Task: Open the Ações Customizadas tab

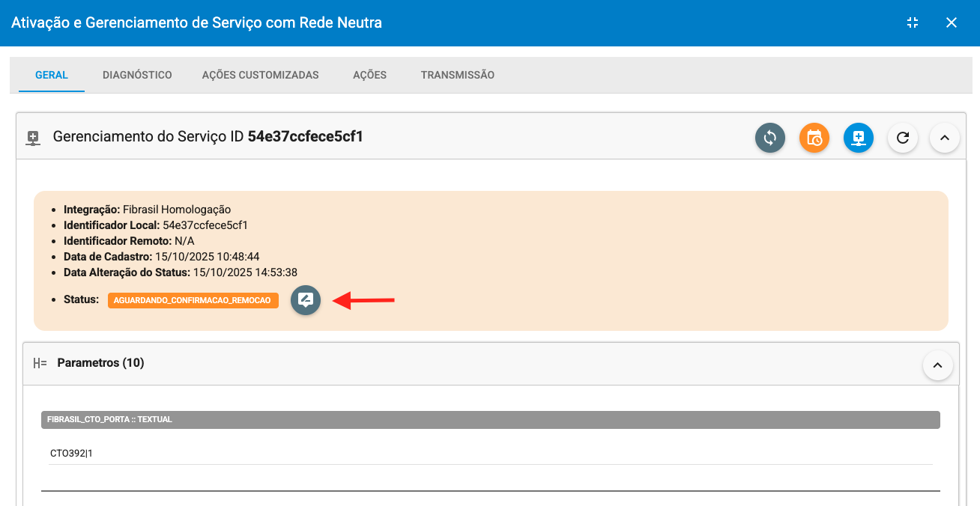Action: (x=260, y=75)
